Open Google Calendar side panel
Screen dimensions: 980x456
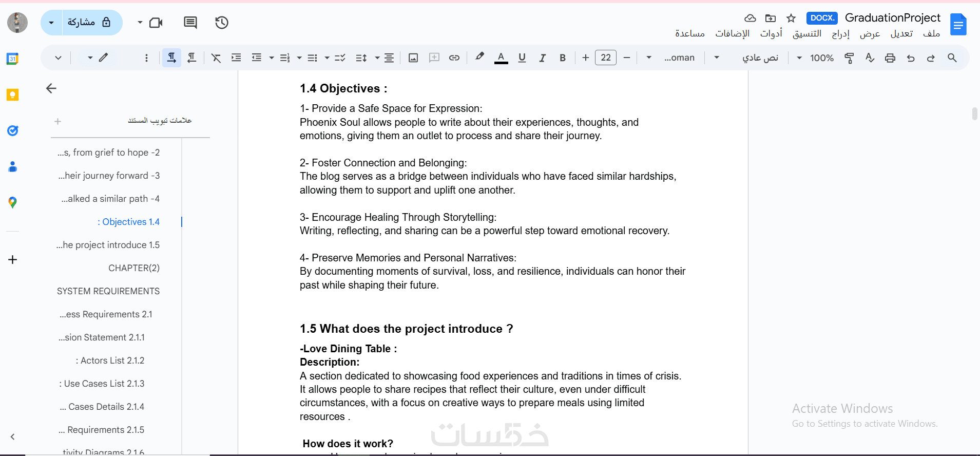[12, 59]
